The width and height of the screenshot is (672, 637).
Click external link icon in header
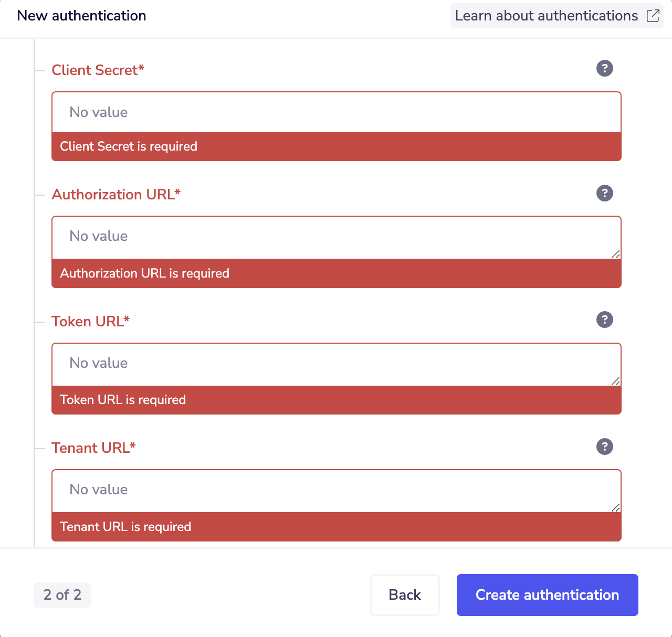pos(653,16)
